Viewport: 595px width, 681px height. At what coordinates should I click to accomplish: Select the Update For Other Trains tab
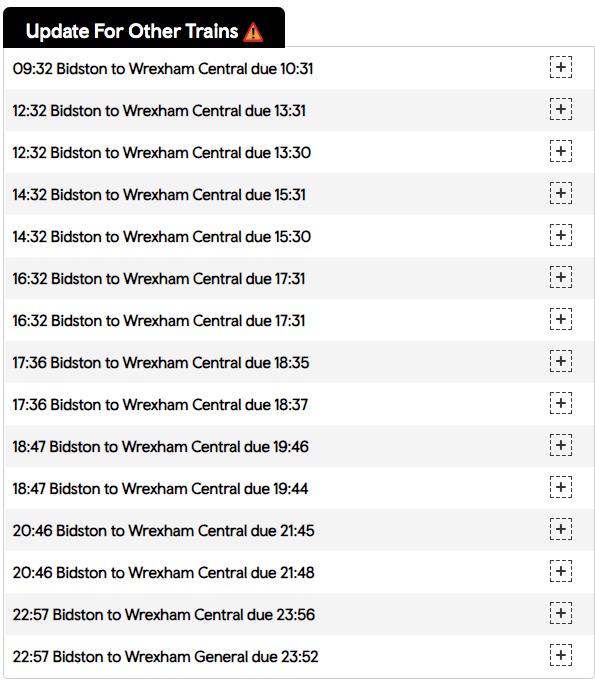(x=144, y=27)
